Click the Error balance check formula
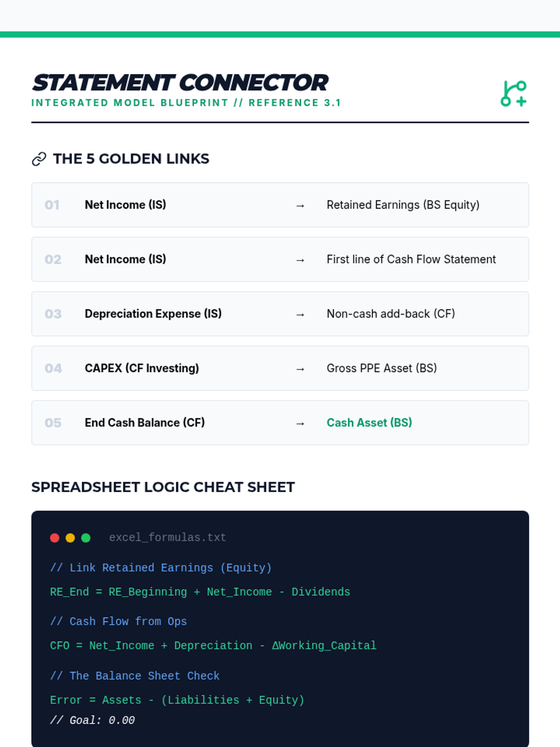Screen dimensions: 560x747 177,700
